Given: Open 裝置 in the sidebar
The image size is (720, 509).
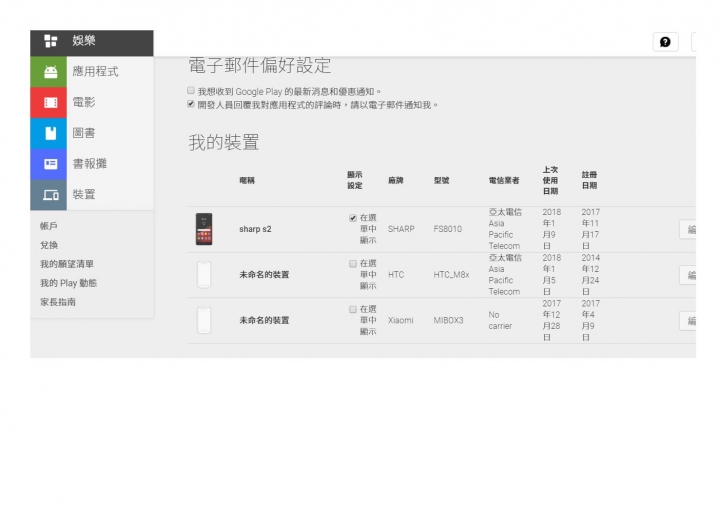Looking at the screenshot, I should 84,195.
